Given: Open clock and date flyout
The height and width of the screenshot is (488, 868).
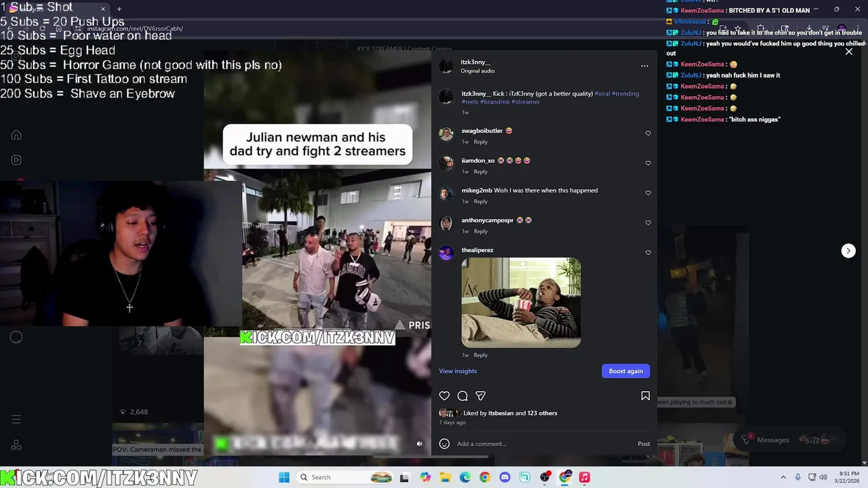Looking at the screenshot, I should point(849,477).
